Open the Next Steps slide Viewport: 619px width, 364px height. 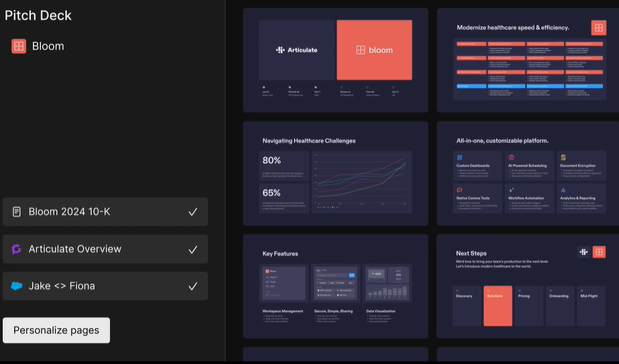528,287
